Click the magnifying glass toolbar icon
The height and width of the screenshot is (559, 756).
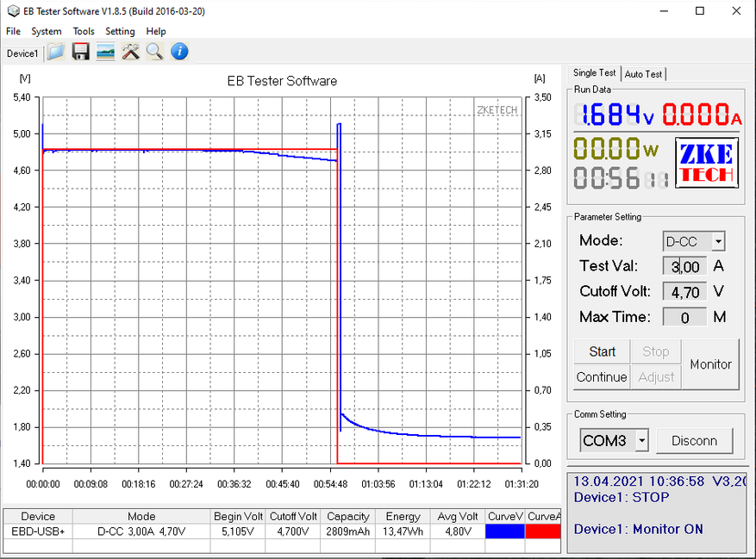[154, 53]
